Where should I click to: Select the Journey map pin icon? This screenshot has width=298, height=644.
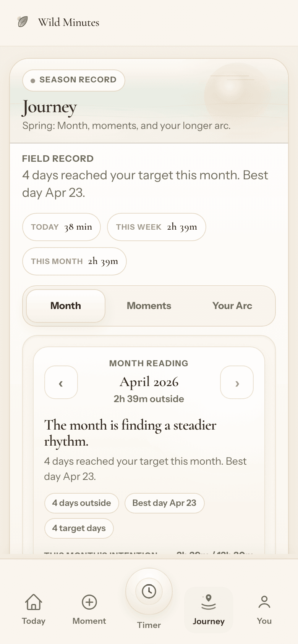(x=209, y=601)
